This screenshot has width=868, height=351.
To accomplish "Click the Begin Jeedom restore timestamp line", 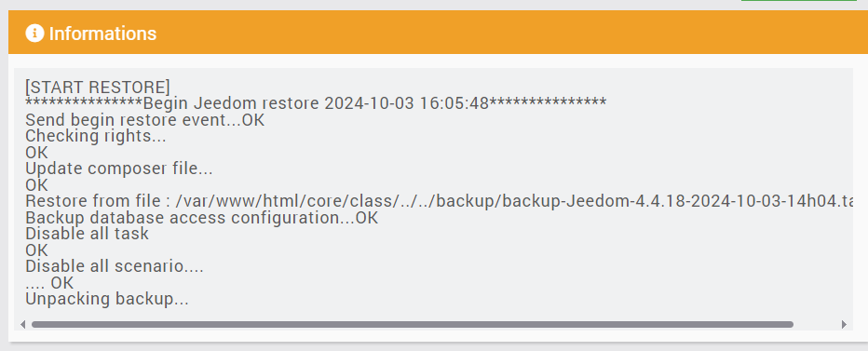I will 316,103.
